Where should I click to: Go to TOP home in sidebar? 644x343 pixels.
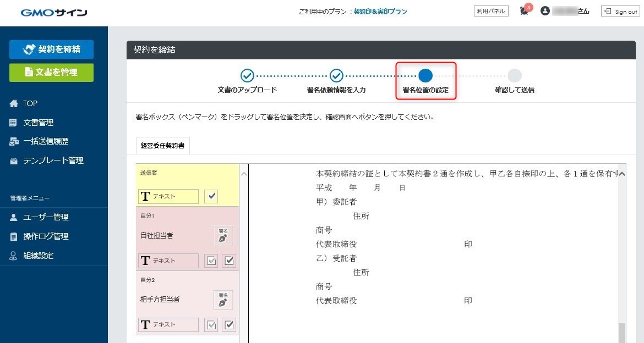click(30, 103)
